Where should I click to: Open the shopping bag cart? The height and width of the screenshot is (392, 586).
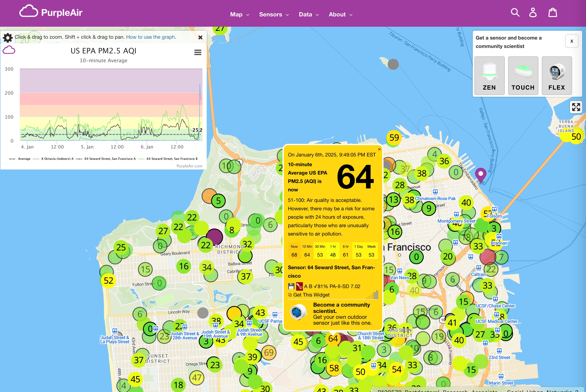tap(553, 12)
